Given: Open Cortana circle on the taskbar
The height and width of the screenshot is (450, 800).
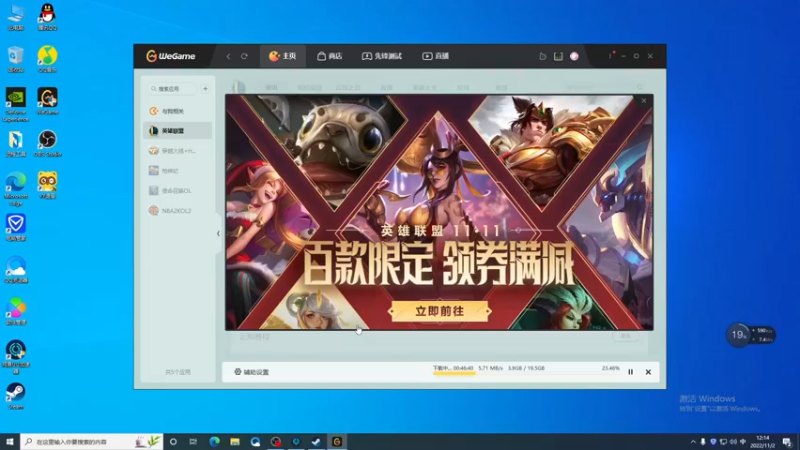Looking at the screenshot, I should pos(173,442).
